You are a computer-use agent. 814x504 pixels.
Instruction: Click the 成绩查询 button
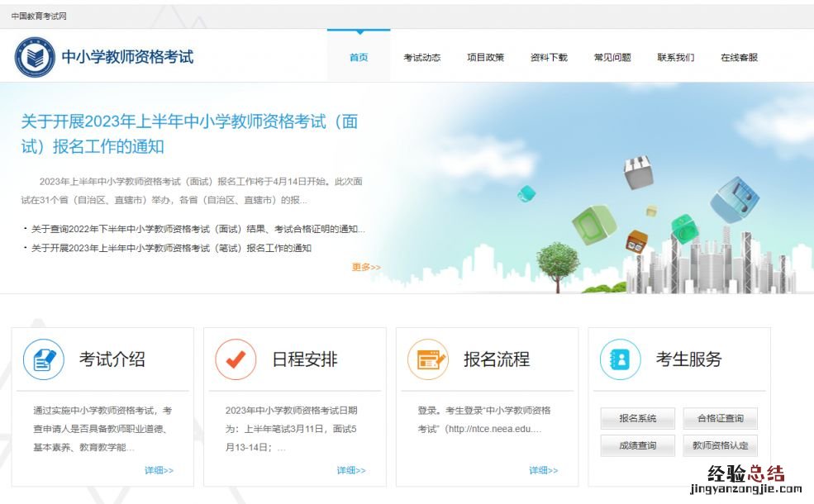[x=637, y=445]
